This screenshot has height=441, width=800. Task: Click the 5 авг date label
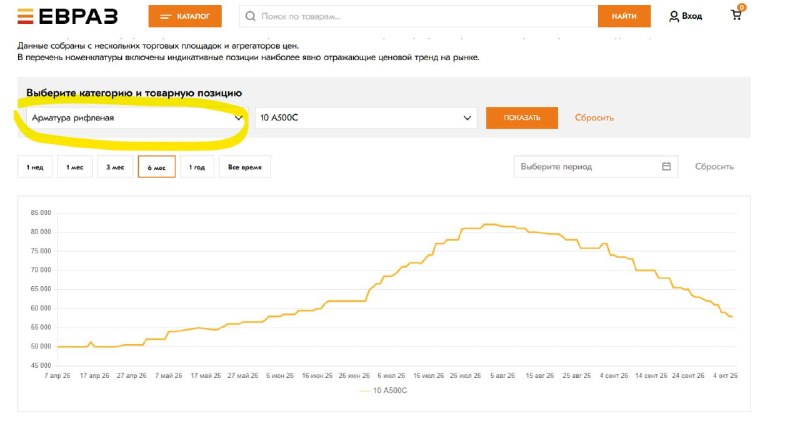(x=503, y=376)
